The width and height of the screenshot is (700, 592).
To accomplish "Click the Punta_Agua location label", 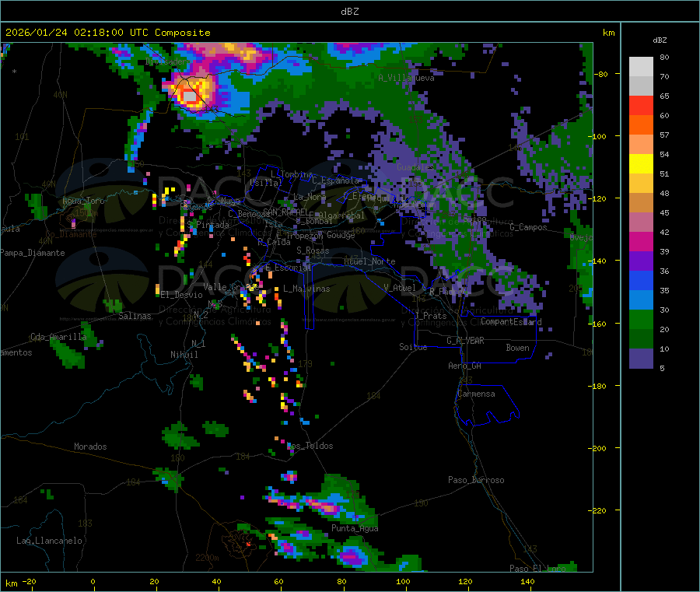I will tap(355, 529).
